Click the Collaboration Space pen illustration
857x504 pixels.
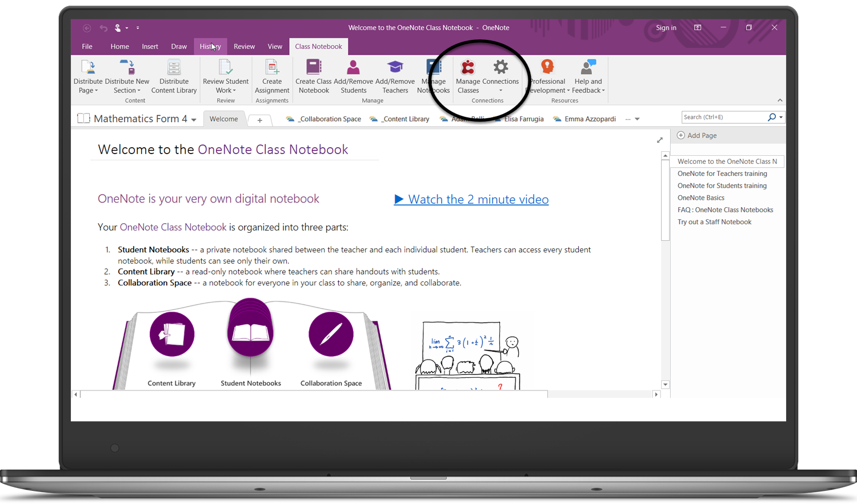point(331,334)
